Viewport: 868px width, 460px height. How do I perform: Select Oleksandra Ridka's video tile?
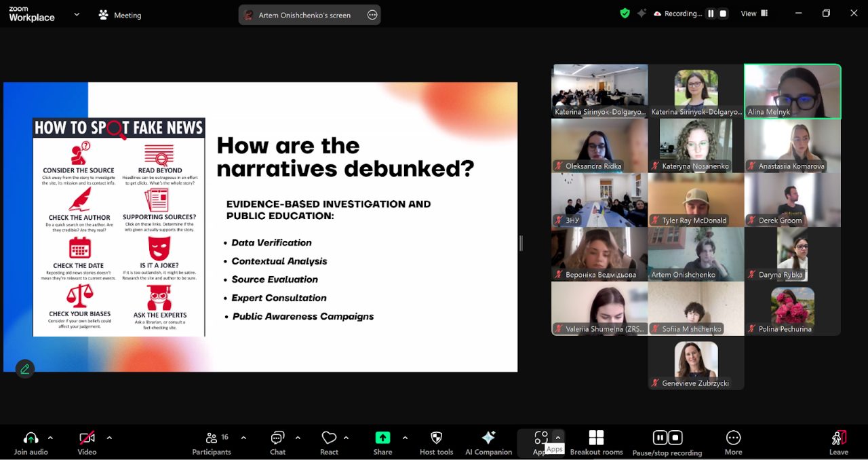click(599, 146)
